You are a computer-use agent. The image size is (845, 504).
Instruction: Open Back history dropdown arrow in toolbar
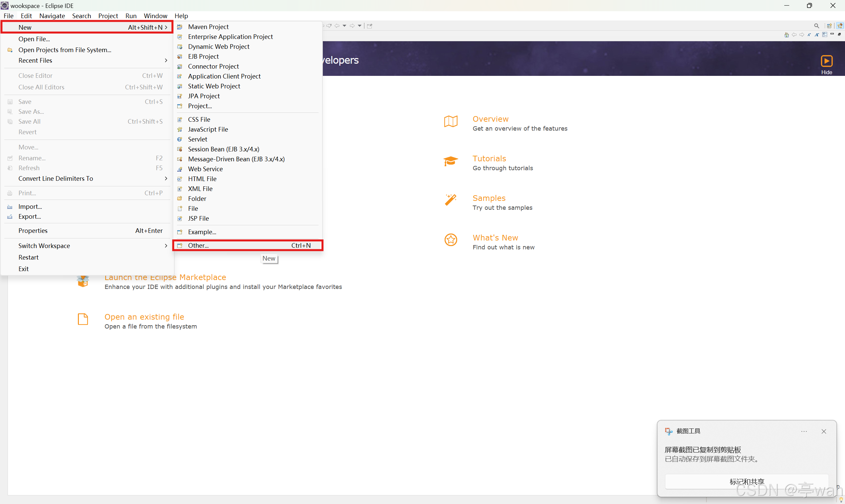(345, 26)
